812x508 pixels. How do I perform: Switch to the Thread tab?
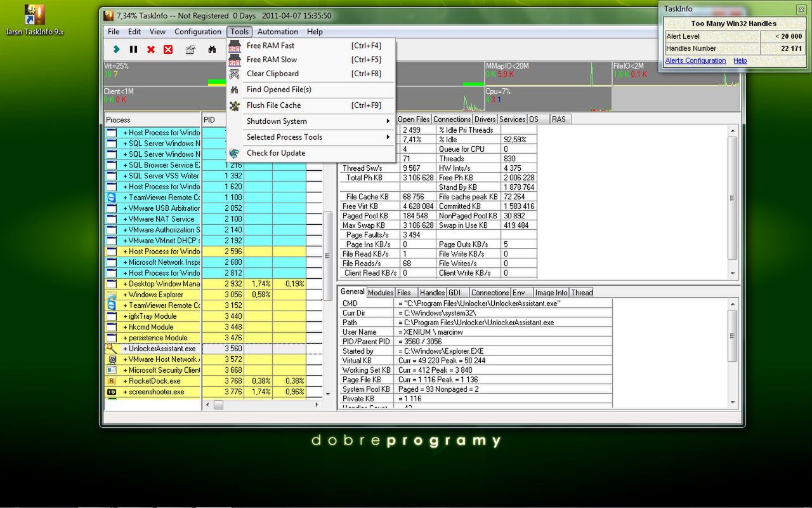582,293
